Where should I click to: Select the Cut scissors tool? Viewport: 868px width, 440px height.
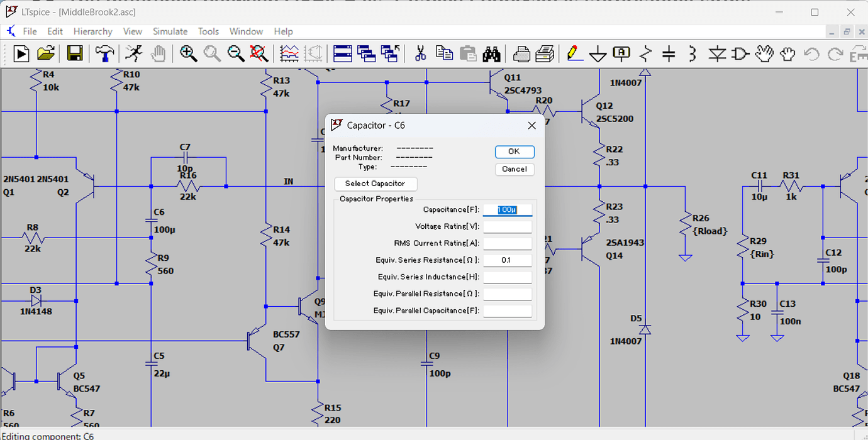click(x=421, y=53)
